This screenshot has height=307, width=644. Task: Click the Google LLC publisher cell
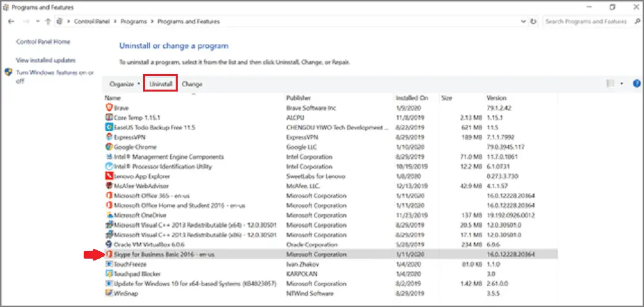[x=301, y=147]
